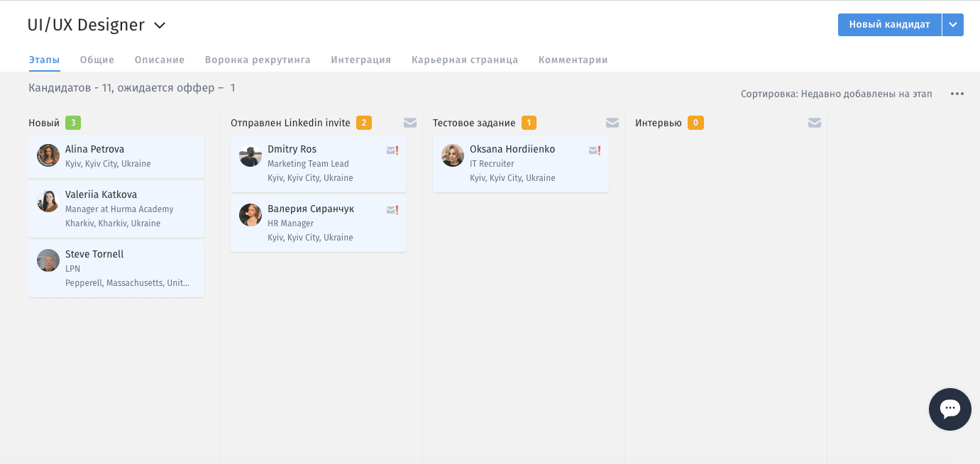This screenshot has width=980, height=464.
Task: Open the live chat bubble widget
Action: [949, 409]
